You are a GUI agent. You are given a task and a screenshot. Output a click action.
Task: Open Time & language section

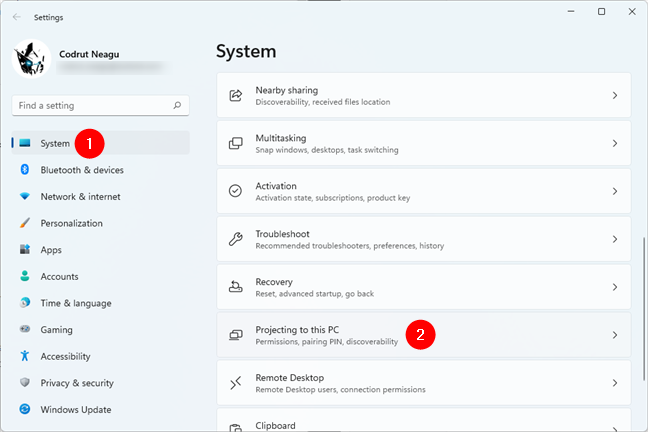(x=100, y=303)
